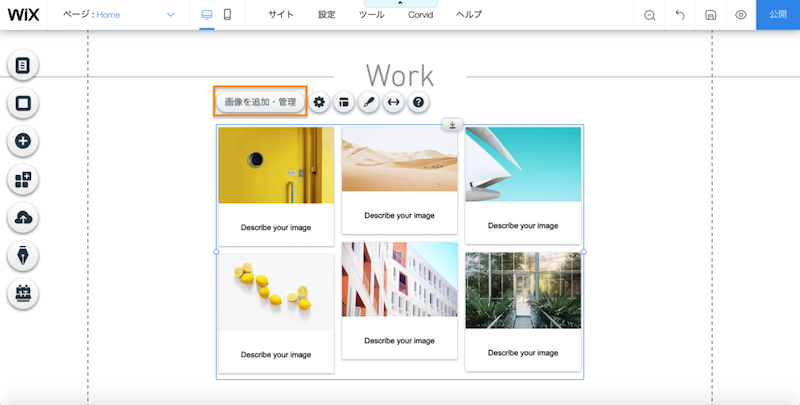Select the white sail architecture image
The width and height of the screenshot is (800, 405).
pyautogui.click(x=523, y=164)
